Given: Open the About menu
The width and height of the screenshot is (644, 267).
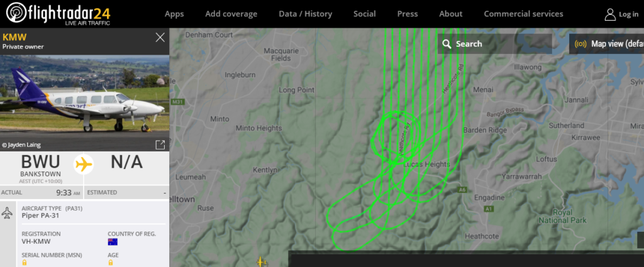Looking at the screenshot, I should (x=450, y=14).
